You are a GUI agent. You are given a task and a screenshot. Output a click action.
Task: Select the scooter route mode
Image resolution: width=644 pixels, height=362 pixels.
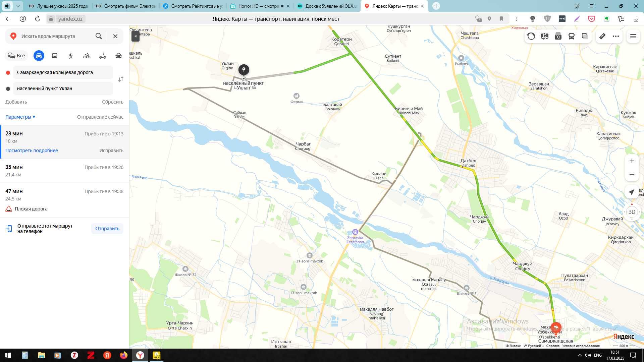(103, 56)
